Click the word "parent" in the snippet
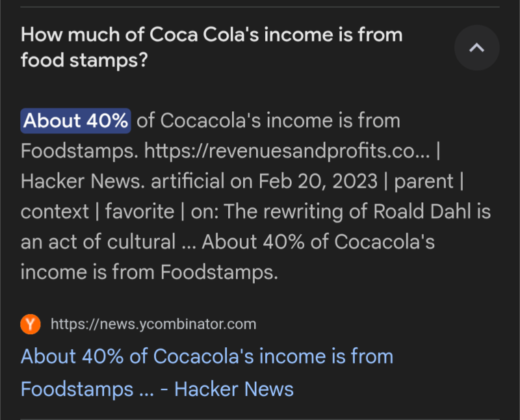 point(422,181)
